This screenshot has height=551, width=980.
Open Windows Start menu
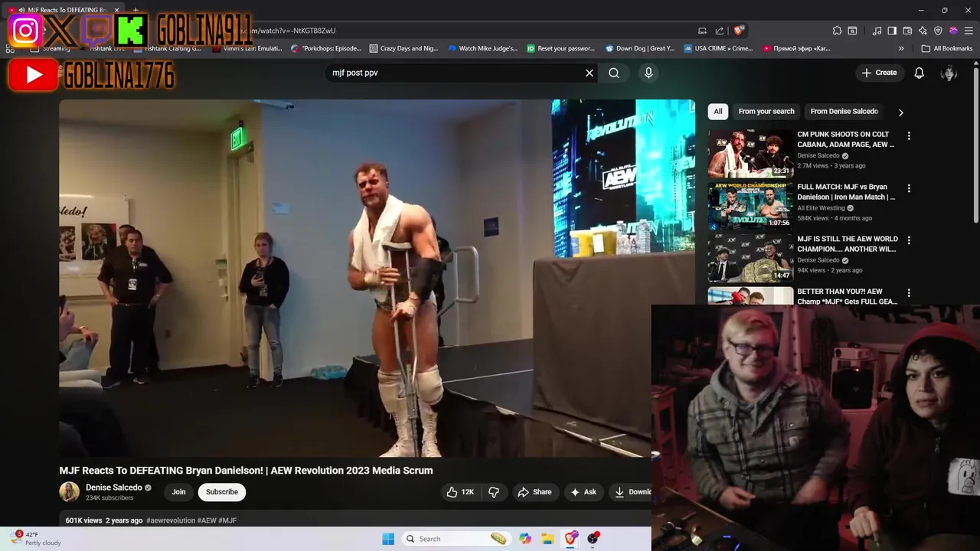pos(388,539)
